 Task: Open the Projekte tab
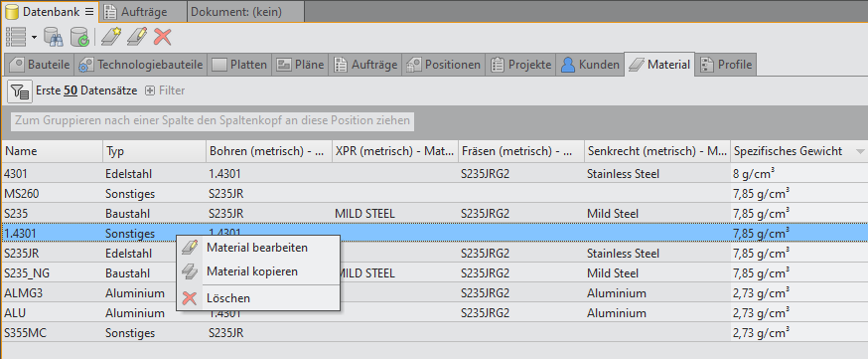pyautogui.click(x=521, y=65)
